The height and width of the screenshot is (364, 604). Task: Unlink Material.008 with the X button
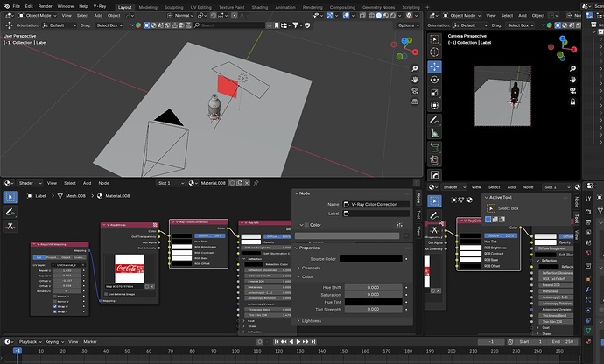pyautogui.click(x=247, y=183)
